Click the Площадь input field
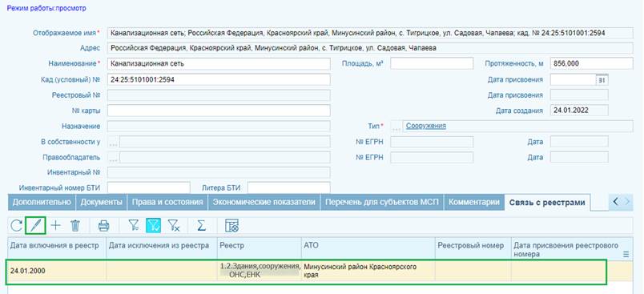 tap(432, 64)
